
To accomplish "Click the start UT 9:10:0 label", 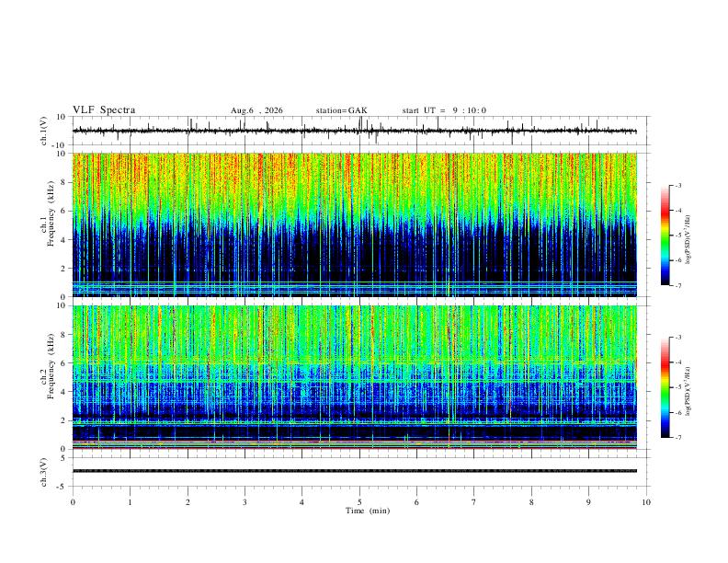I will click(x=444, y=110).
